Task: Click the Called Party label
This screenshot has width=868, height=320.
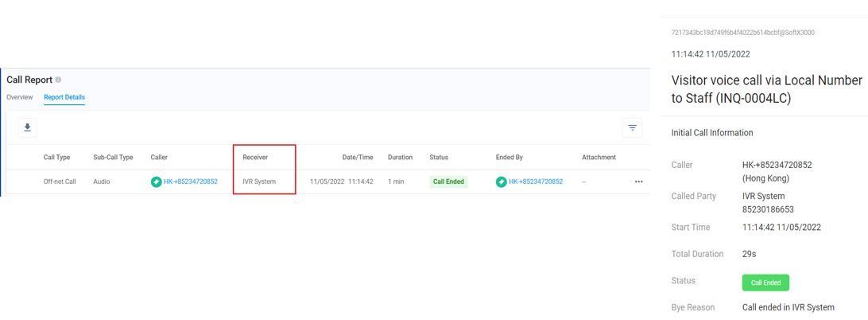Action: point(694,197)
